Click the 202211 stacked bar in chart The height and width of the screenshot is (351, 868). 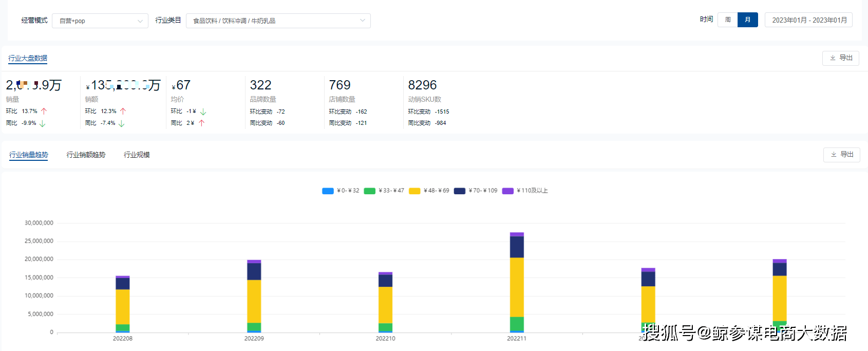pos(517,283)
